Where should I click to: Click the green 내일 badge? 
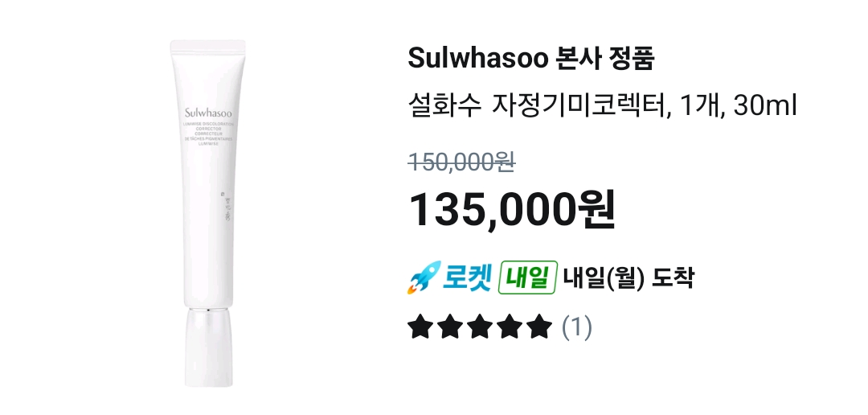click(527, 277)
